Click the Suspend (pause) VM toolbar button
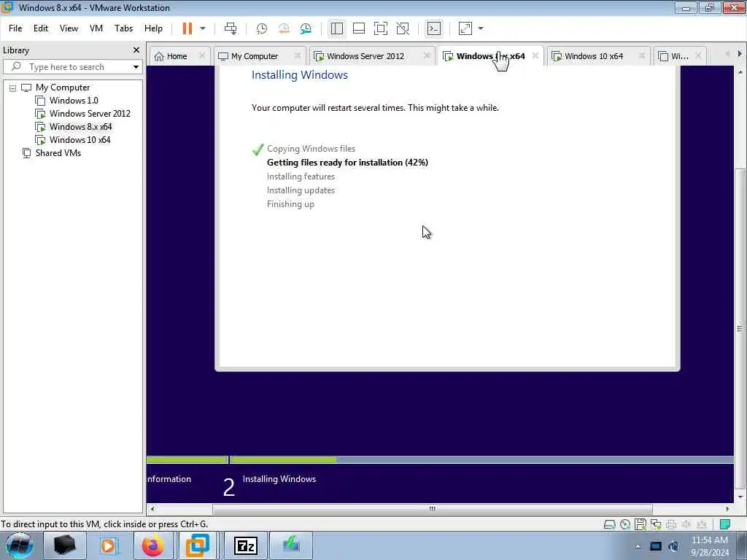Image resolution: width=747 pixels, height=560 pixels. [187, 28]
